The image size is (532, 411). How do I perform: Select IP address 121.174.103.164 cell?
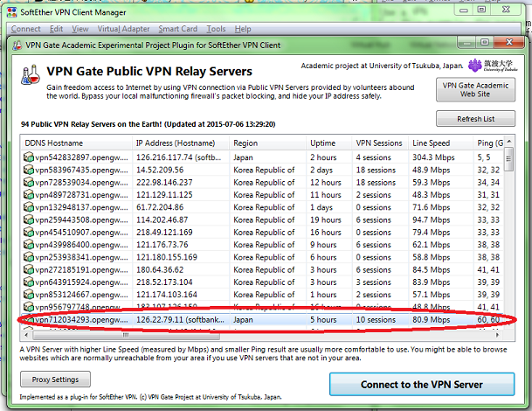(167, 295)
